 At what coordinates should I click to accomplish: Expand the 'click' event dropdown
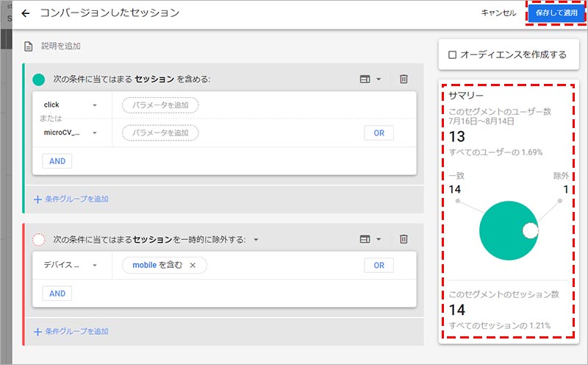(95, 105)
